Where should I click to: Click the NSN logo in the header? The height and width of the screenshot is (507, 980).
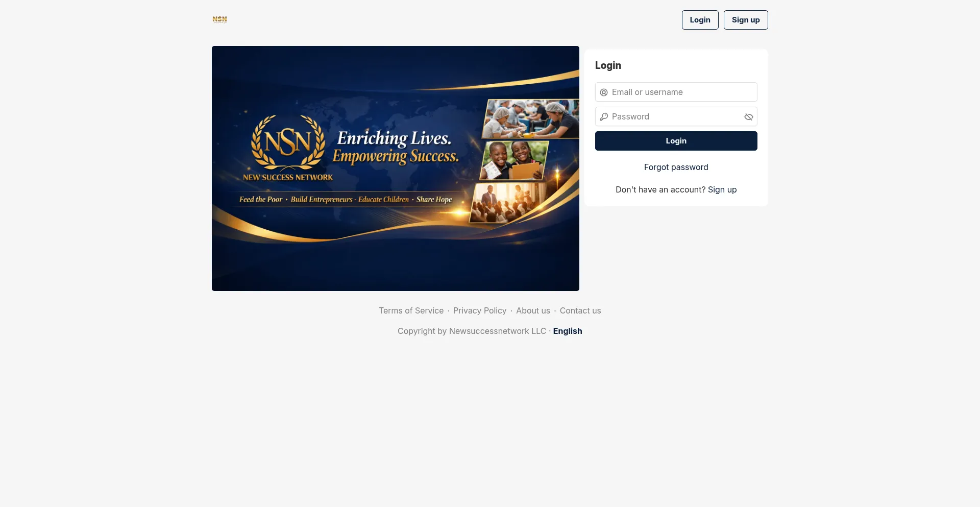pos(219,19)
